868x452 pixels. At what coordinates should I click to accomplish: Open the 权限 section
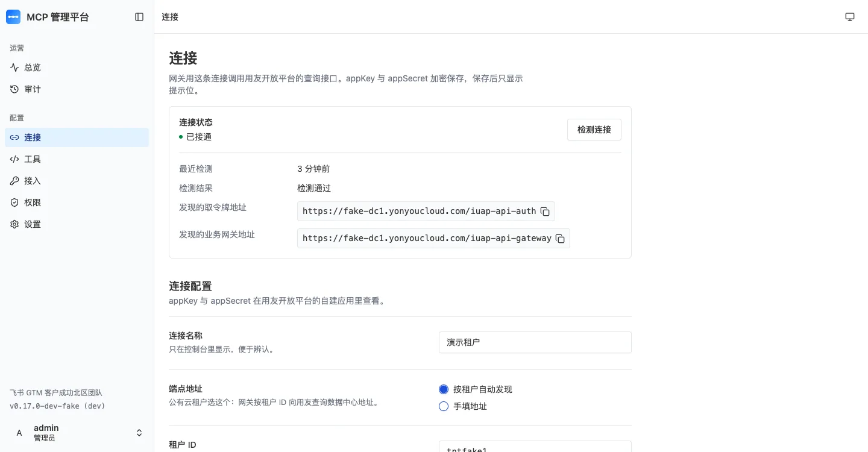click(77, 202)
